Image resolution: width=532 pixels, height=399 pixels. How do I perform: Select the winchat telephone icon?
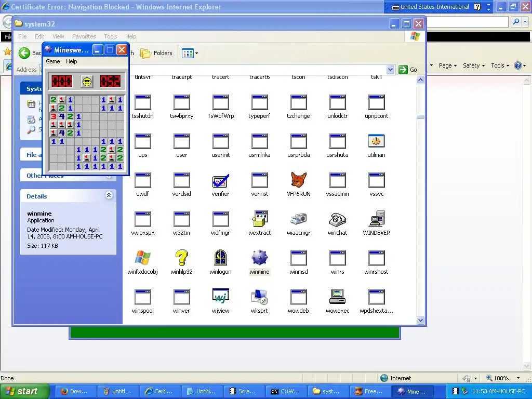(x=338, y=220)
